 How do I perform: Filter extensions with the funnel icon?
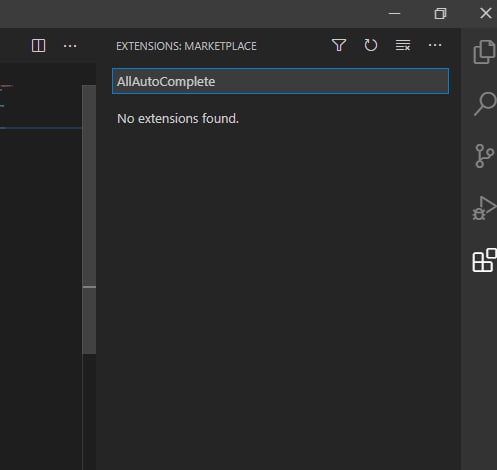coord(339,45)
